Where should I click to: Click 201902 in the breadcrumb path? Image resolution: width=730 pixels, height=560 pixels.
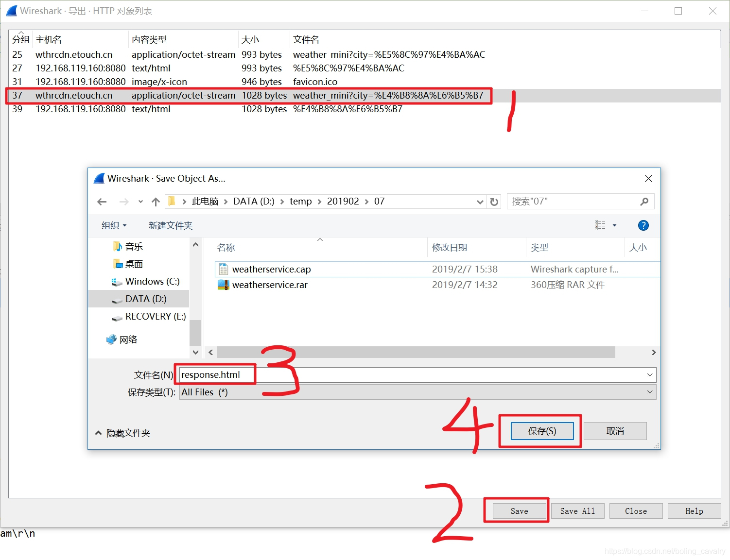click(x=343, y=202)
